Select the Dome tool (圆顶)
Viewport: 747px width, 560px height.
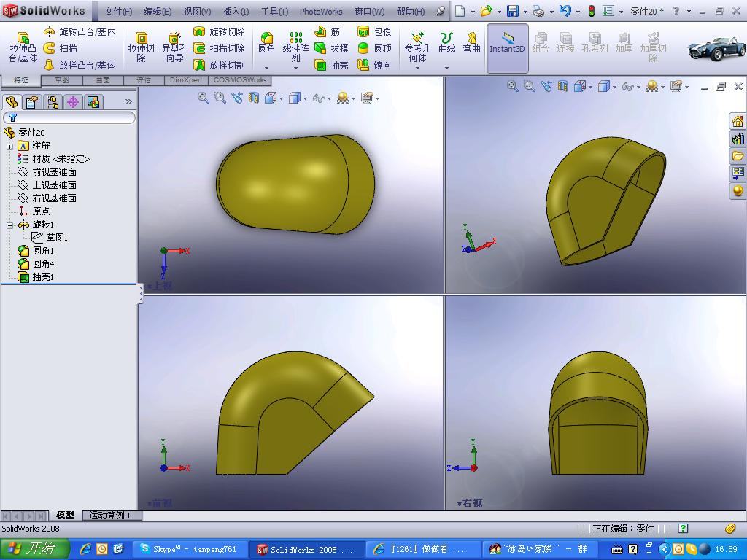[x=374, y=48]
